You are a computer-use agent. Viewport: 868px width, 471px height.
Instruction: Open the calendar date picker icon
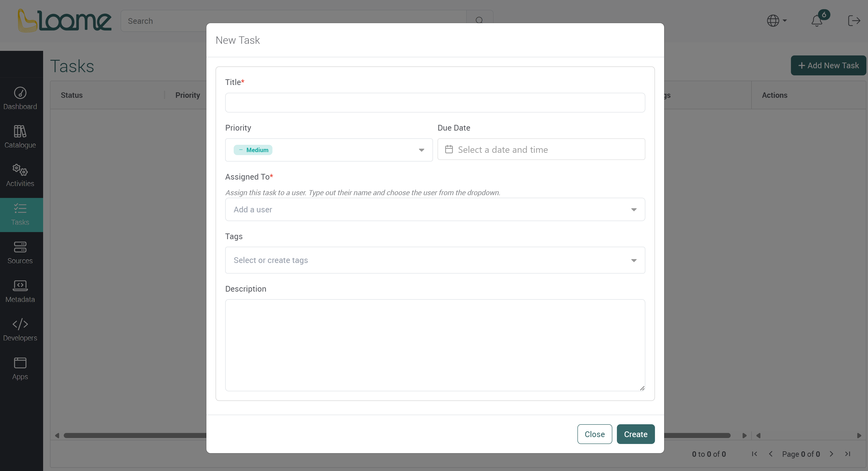[x=449, y=149]
